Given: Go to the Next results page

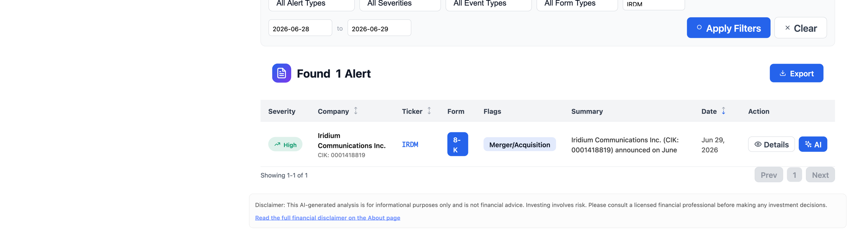Looking at the screenshot, I should (x=820, y=175).
